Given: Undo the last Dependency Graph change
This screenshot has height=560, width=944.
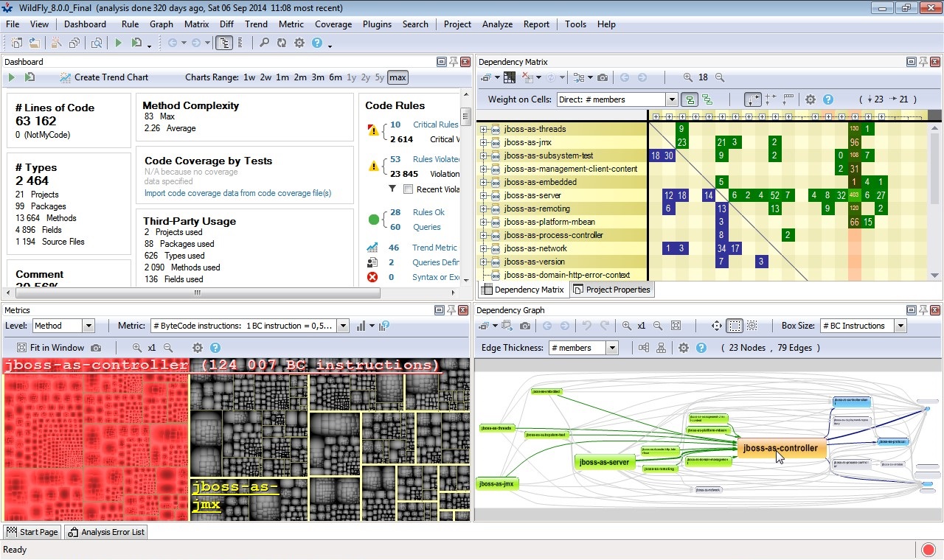Looking at the screenshot, I should [x=589, y=326].
